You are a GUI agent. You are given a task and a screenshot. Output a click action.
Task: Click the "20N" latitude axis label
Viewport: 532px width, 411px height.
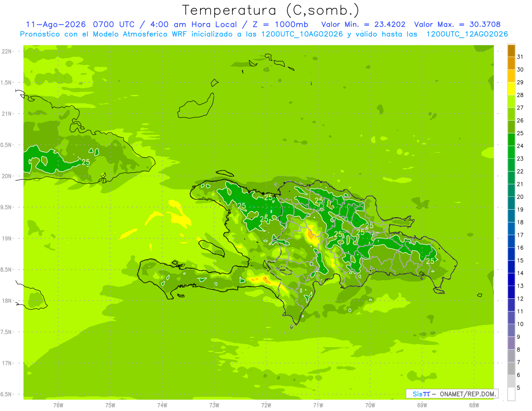coord(7,176)
